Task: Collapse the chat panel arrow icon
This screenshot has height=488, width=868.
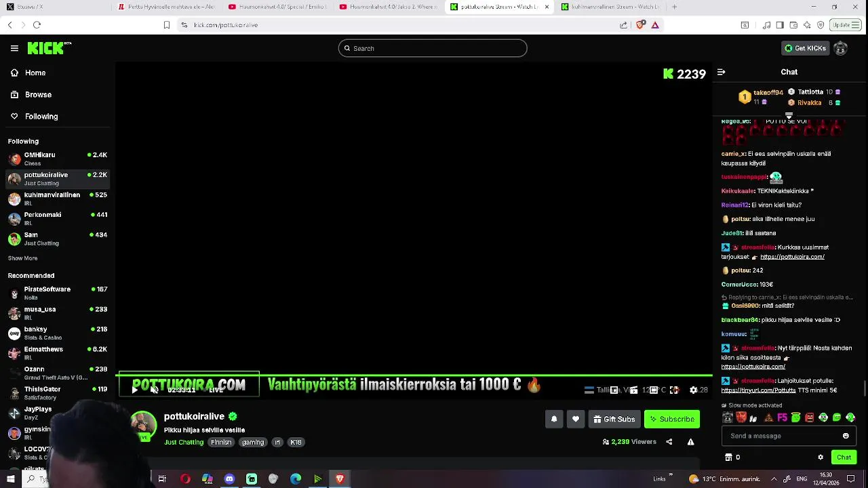Action: pos(721,72)
